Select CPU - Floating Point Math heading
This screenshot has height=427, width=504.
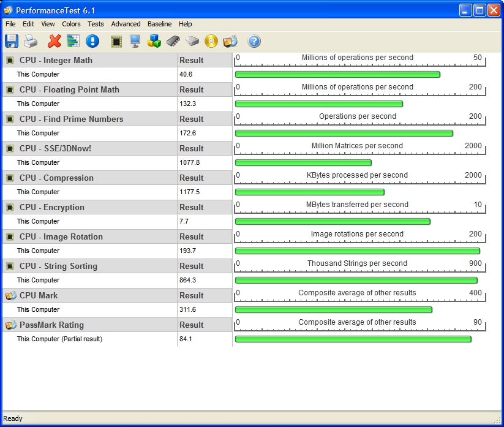tap(69, 89)
